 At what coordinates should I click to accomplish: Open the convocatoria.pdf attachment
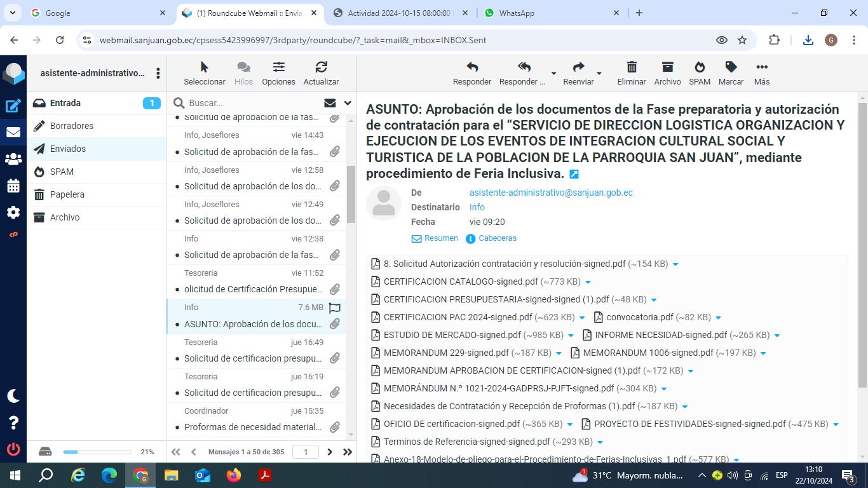(x=639, y=317)
